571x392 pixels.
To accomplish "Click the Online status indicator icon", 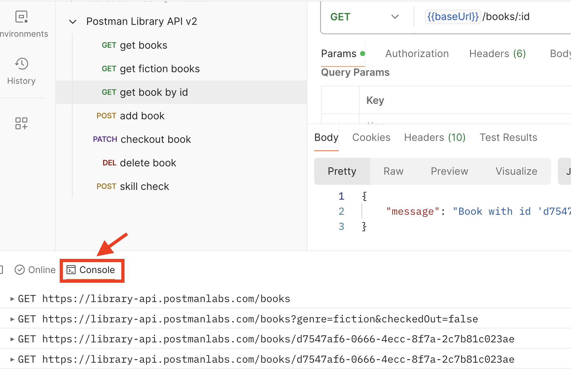I will pos(20,269).
